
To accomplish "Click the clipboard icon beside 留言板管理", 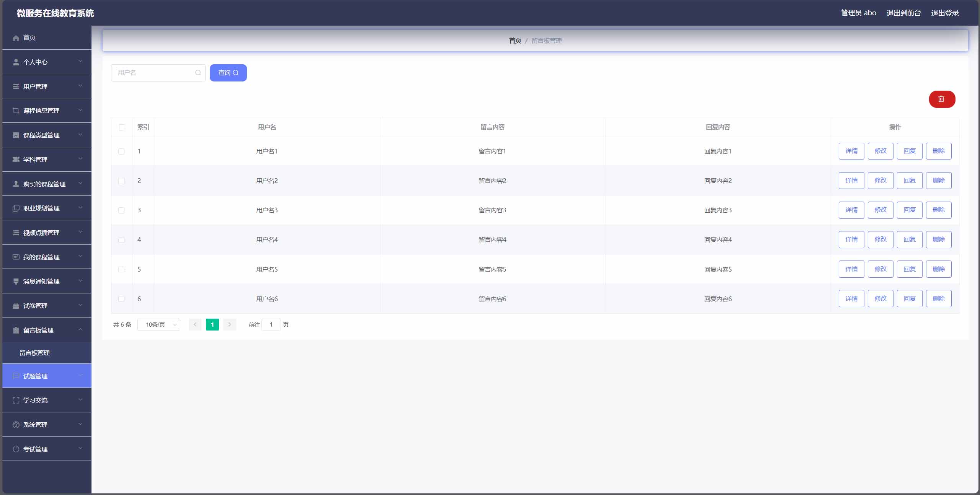I will [x=16, y=330].
